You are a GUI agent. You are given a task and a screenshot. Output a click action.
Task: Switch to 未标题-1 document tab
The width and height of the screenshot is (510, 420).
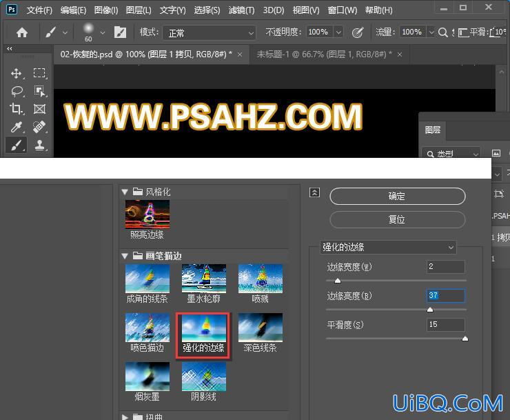pyautogui.click(x=325, y=54)
